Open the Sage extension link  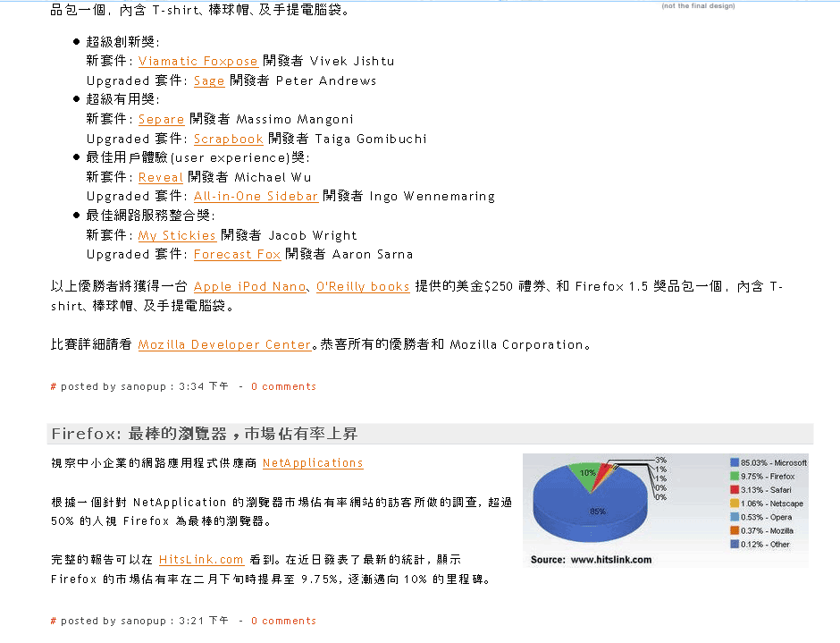coord(209,81)
